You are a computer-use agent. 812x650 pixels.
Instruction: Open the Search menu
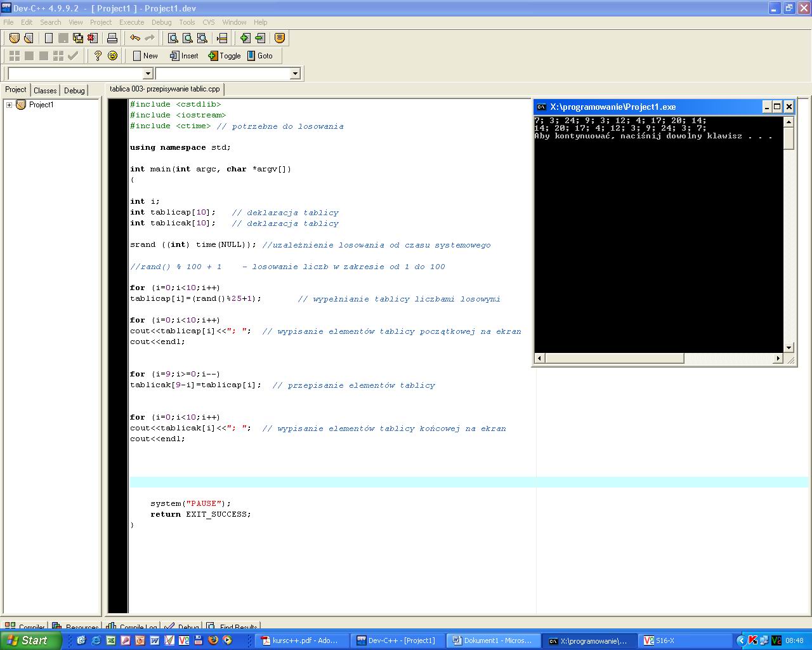pyautogui.click(x=51, y=22)
